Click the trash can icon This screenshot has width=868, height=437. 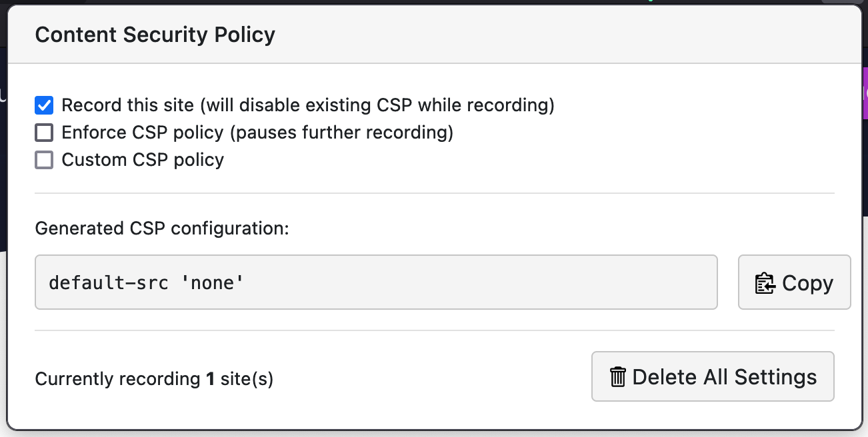point(618,377)
